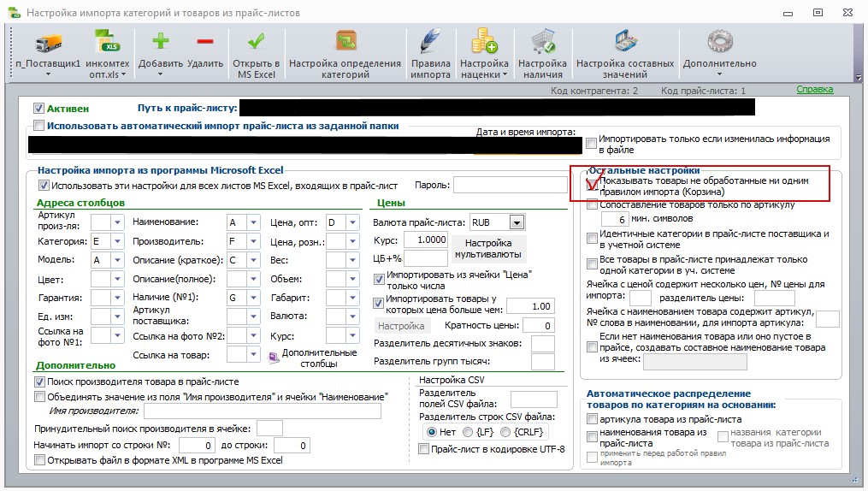The width and height of the screenshot is (868, 491).
Task: Expand the Наличие (№1) column dropdown
Action: pos(253,298)
